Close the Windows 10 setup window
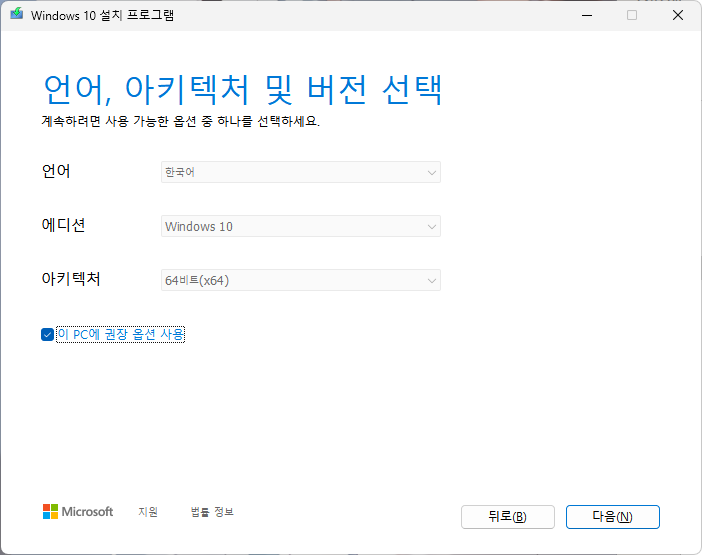702x555 pixels. coord(678,15)
